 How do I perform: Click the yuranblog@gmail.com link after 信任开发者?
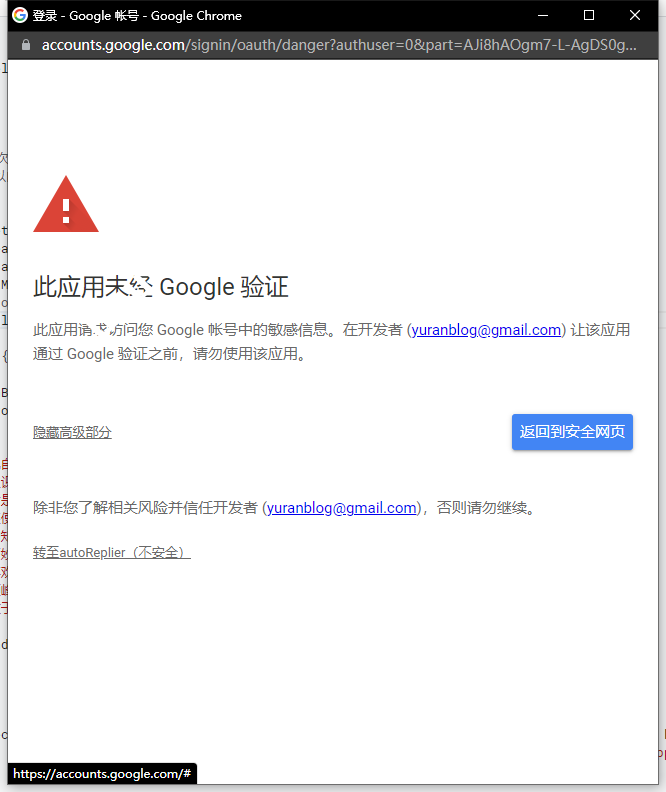click(x=341, y=508)
